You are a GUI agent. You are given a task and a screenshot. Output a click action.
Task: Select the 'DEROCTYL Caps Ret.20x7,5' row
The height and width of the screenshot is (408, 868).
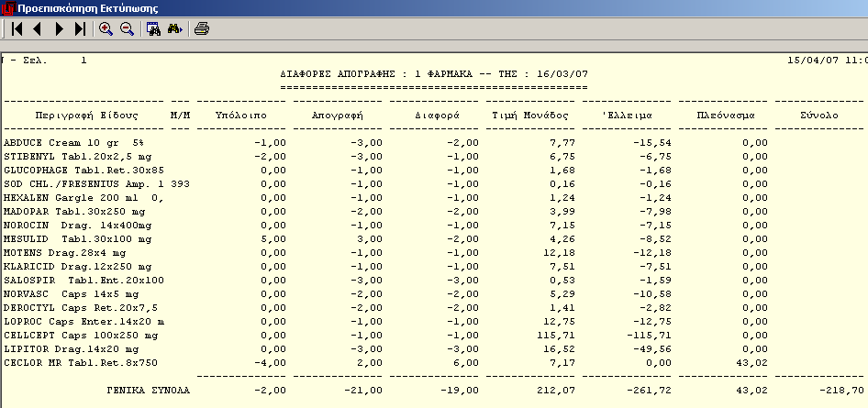(x=386, y=308)
